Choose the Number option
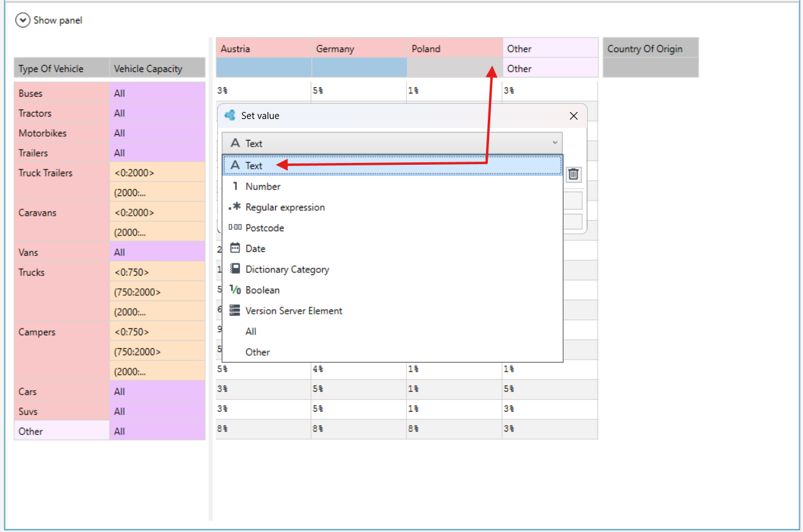This screenshot has height=532, width=803. [x=392, y=186]
